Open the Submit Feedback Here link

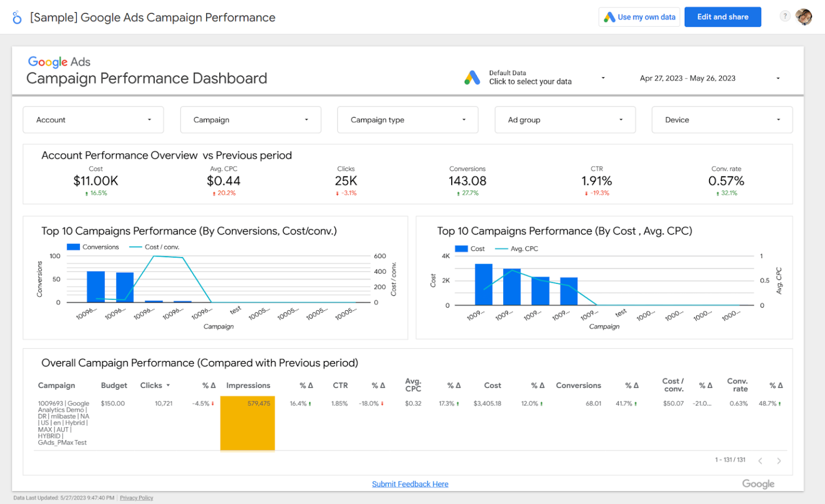410,484
